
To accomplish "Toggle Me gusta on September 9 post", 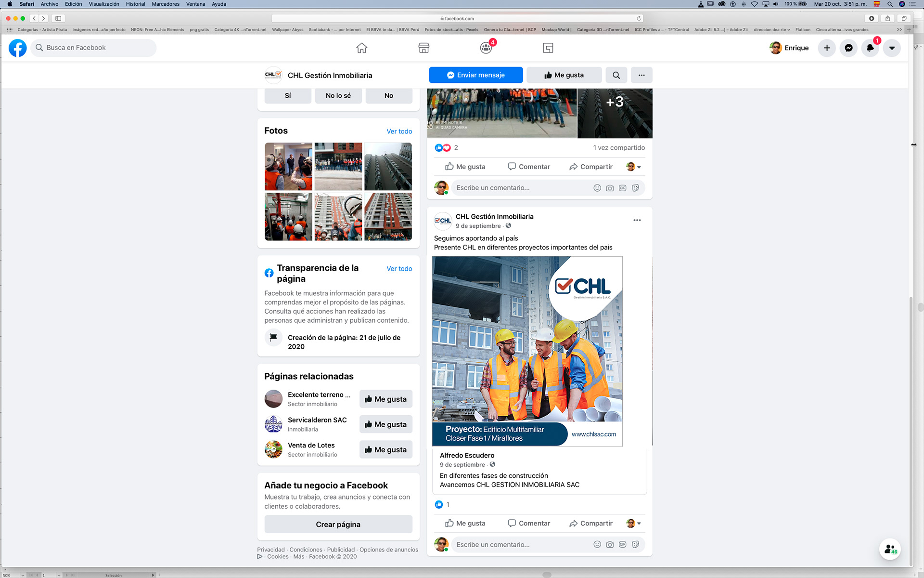I will click(x=465, y=523).
